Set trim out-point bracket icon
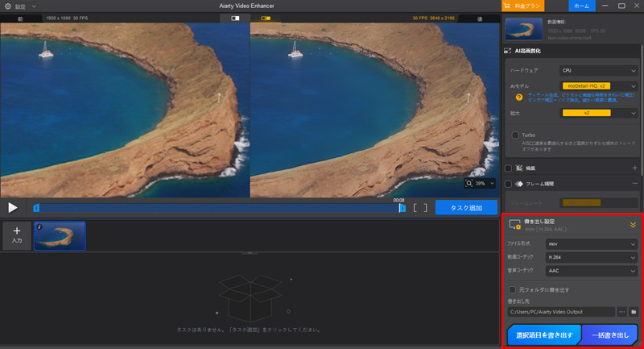The image size is (644, 349). point(425,208)
